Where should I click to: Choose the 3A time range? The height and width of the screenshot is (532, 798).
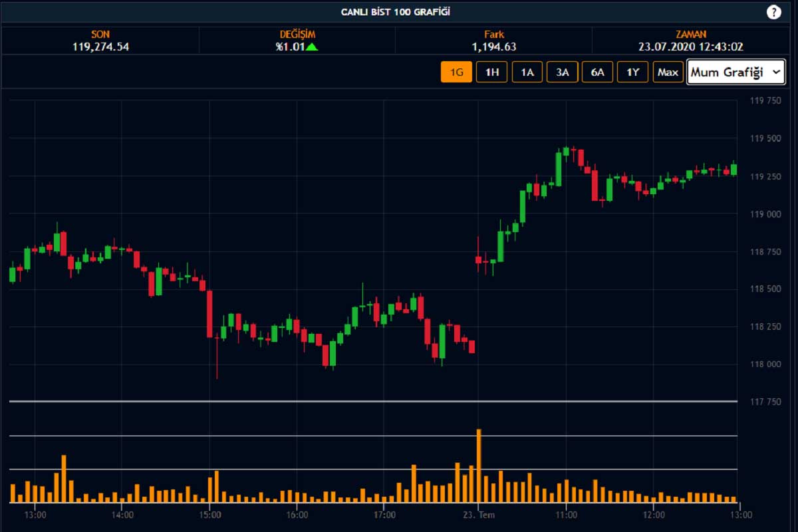coord(563,72)
